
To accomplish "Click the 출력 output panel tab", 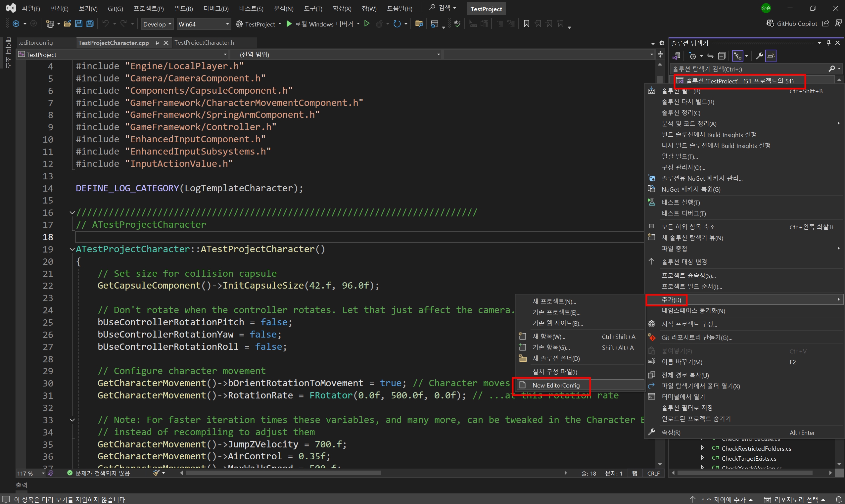I will 22,485.
